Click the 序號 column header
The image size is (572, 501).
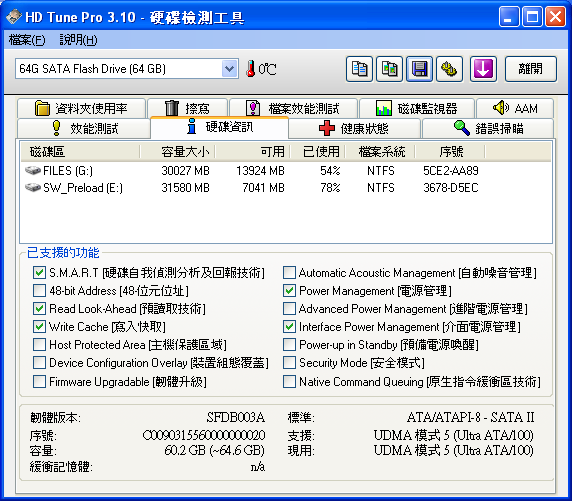450,151
